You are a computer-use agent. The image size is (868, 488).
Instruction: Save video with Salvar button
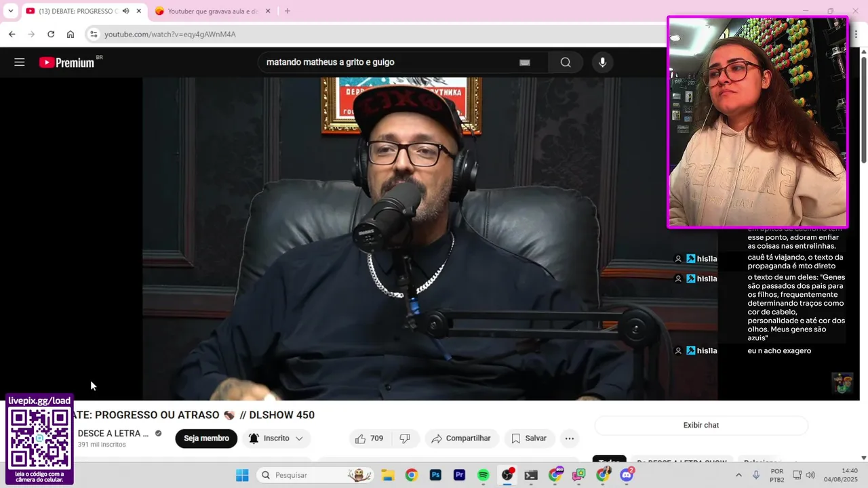click(x=529, y=439)
